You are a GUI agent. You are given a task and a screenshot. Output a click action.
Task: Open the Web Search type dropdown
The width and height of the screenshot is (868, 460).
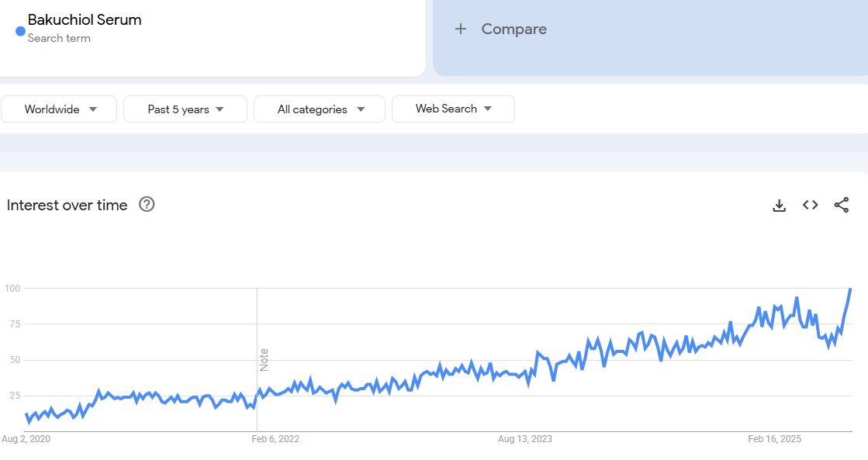453,109
